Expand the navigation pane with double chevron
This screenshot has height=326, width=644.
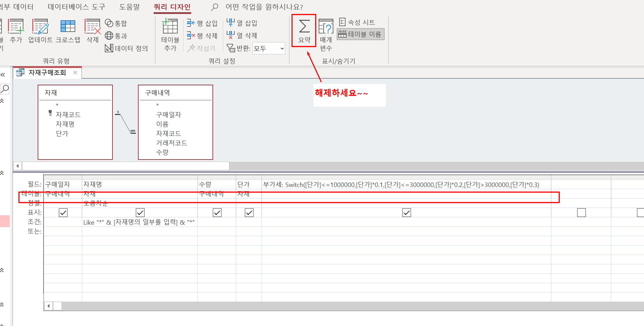tap(3, 75)
